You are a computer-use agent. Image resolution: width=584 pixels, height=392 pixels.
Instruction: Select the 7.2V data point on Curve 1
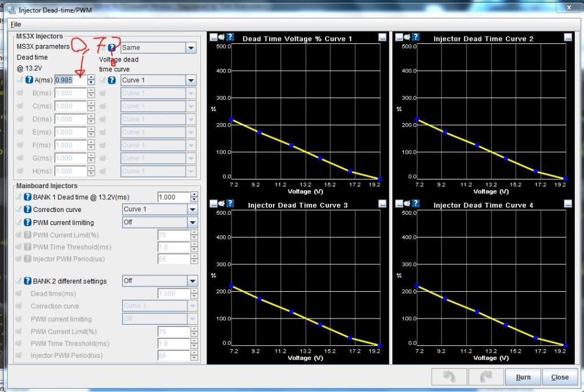(x=231, y=119)
